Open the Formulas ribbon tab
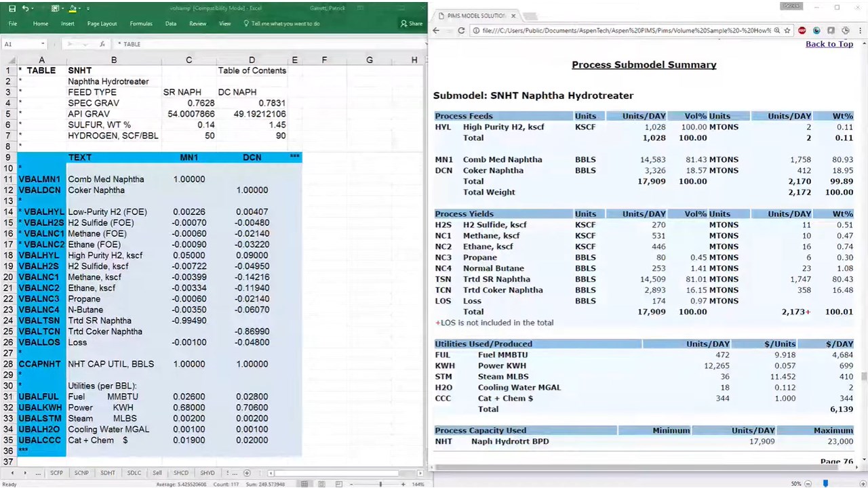This screenshot has height=488, width=868. pos(141,24)
